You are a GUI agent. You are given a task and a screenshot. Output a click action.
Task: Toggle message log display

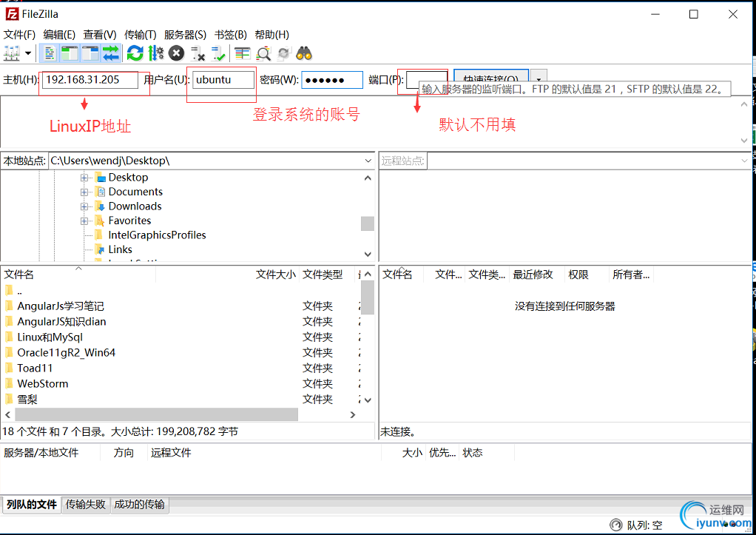pos(49,53)
